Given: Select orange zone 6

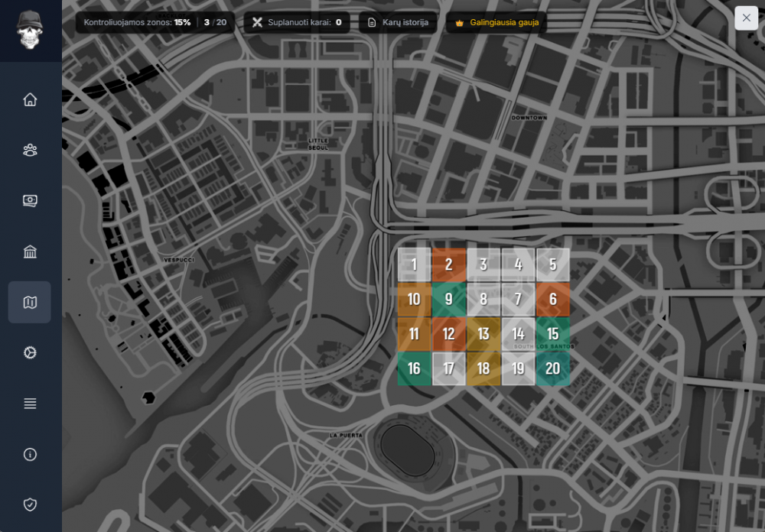Looking at the screenshot, I should click(x=553, y=299).
